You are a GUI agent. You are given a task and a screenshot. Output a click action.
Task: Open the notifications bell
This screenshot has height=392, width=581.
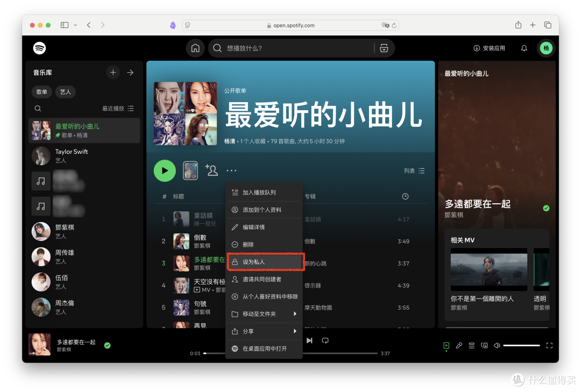524,48
